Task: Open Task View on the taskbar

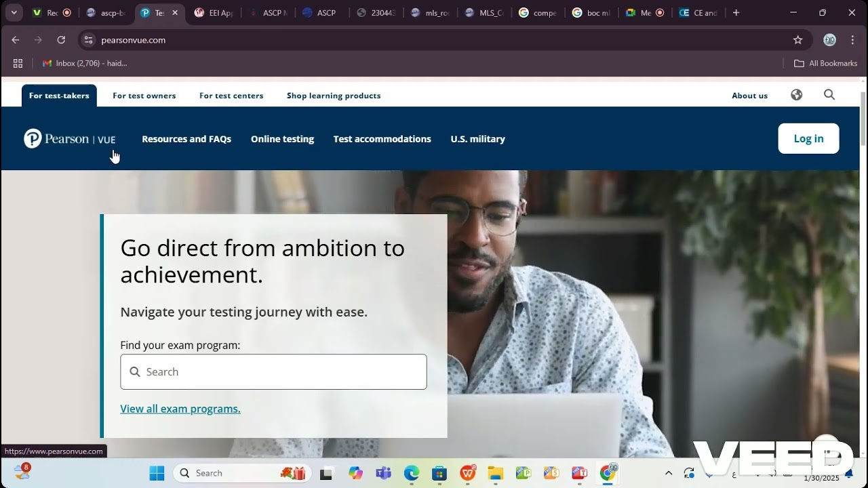Action: [326, 473]
